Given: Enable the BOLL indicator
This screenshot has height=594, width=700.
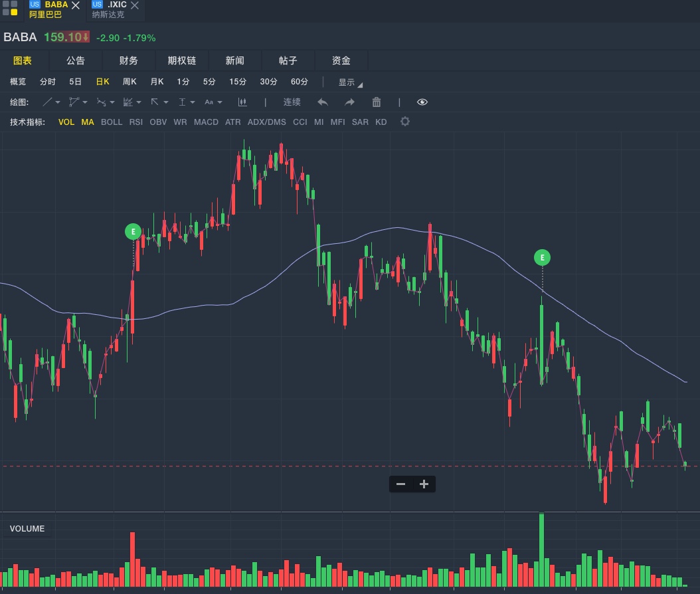Looking at the screenshot, I should pos(112,122).
